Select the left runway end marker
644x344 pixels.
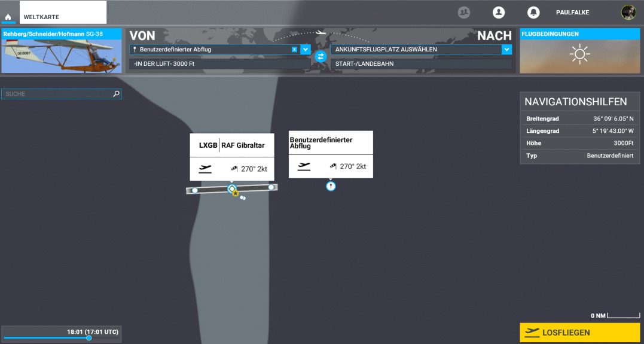point(195,190)
